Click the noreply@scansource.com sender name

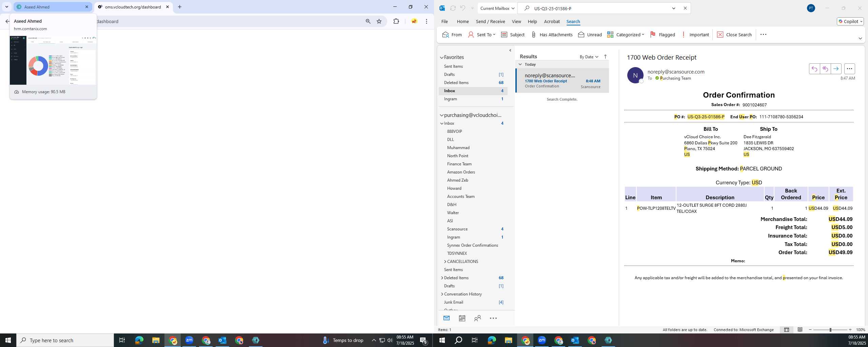(x=676, y=72)
